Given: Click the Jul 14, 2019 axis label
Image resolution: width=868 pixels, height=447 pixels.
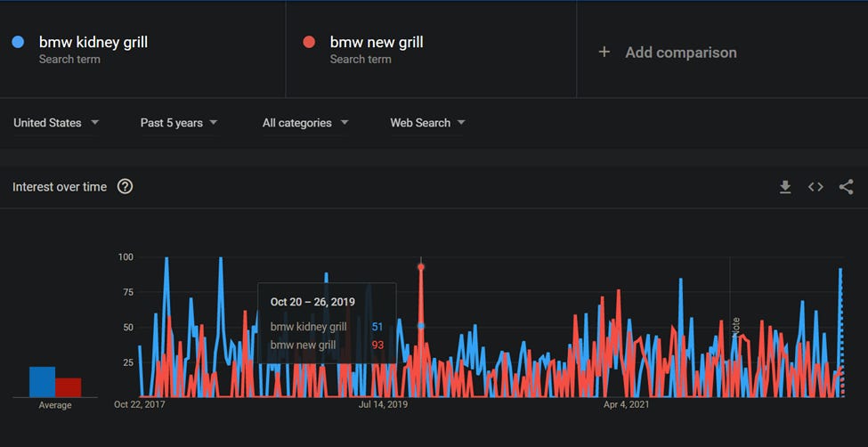Looking at the screenshot, I should 383,404.
